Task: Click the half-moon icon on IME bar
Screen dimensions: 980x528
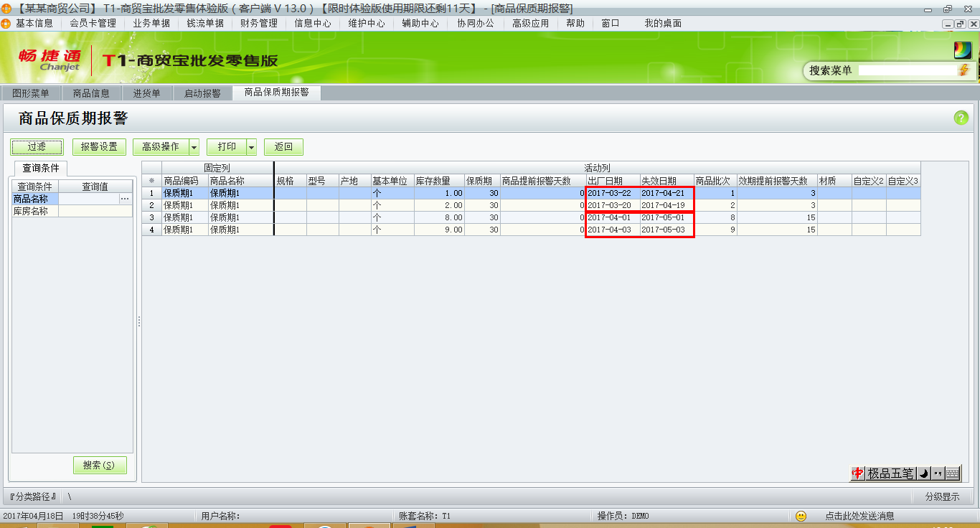Action: coord(923,473)
